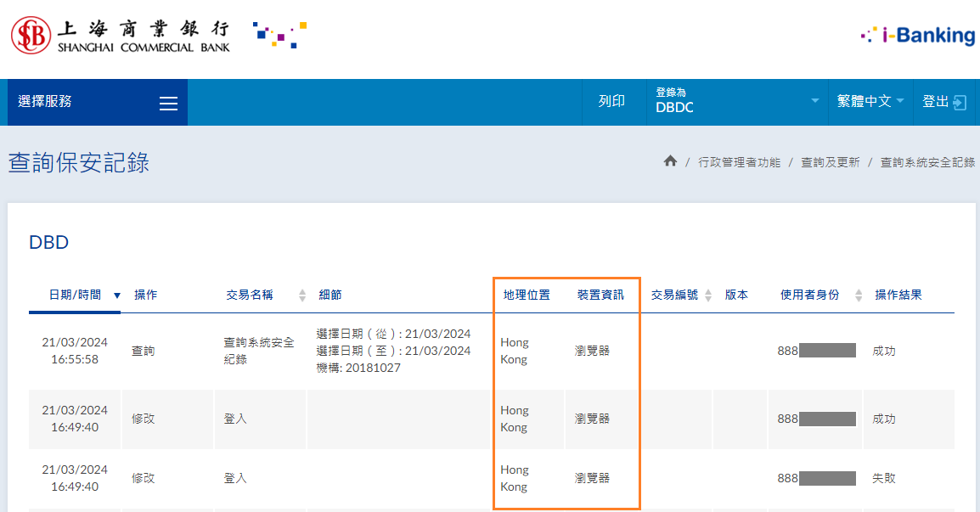Open the hamburger menu icon
This screenshot has width=980, height=512.
[x=168, y=103]
